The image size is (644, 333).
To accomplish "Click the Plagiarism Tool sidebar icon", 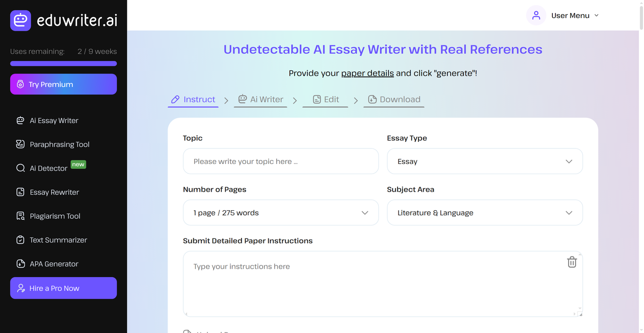I will pyautogui.click(x=21, y=216).
